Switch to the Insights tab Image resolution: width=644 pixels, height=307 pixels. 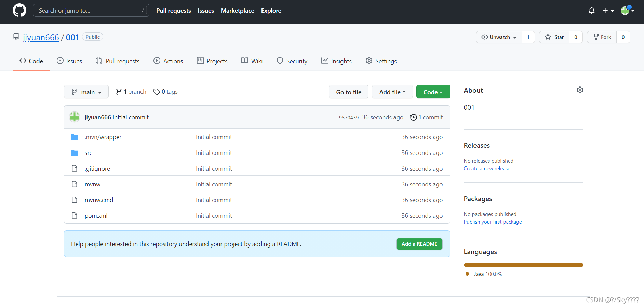[336, 61]
